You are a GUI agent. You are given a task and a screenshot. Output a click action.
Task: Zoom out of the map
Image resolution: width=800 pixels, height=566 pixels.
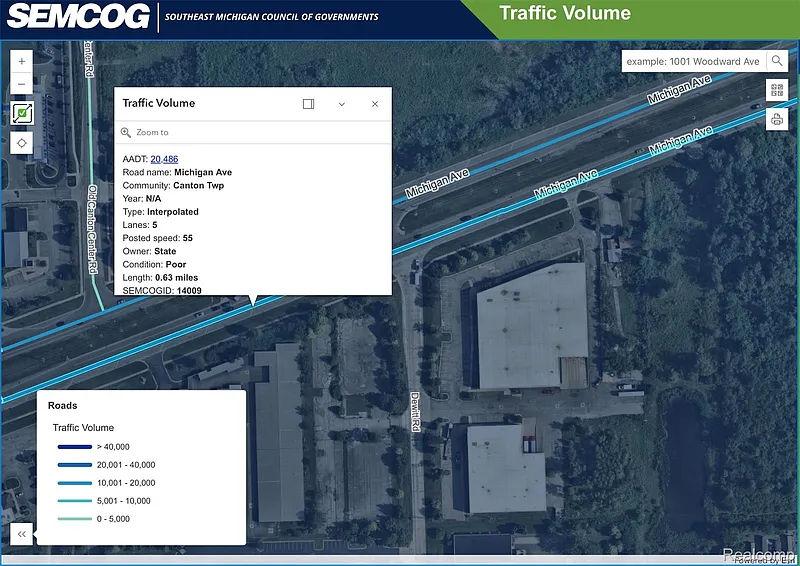coord(22,85)
